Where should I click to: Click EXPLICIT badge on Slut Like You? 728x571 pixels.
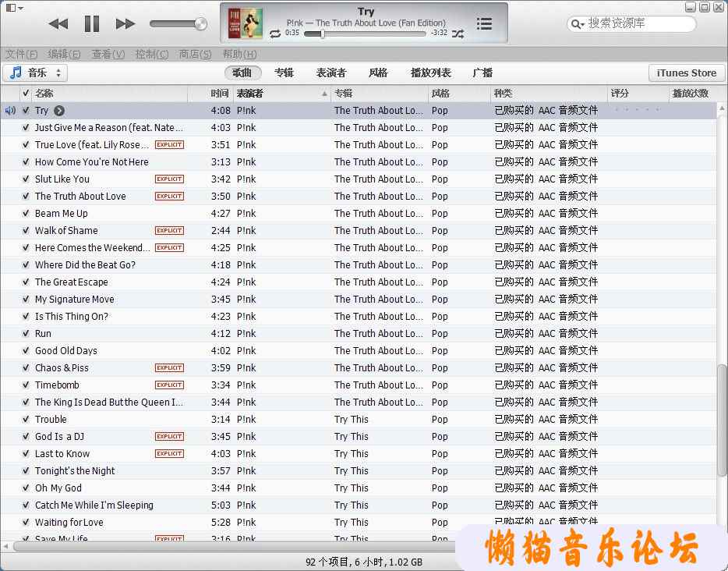point(169,179)
